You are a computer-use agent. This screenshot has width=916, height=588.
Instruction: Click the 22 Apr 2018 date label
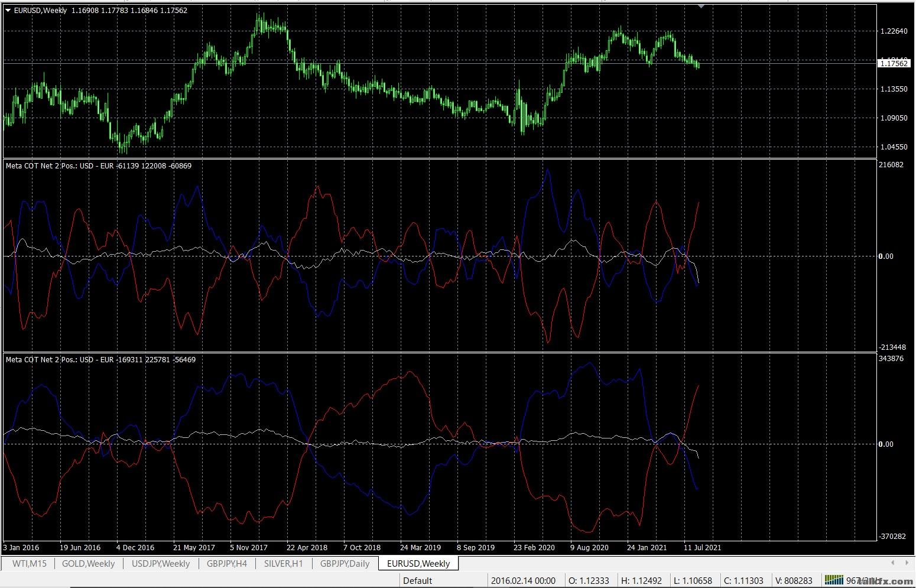click(x=307, y=548)
